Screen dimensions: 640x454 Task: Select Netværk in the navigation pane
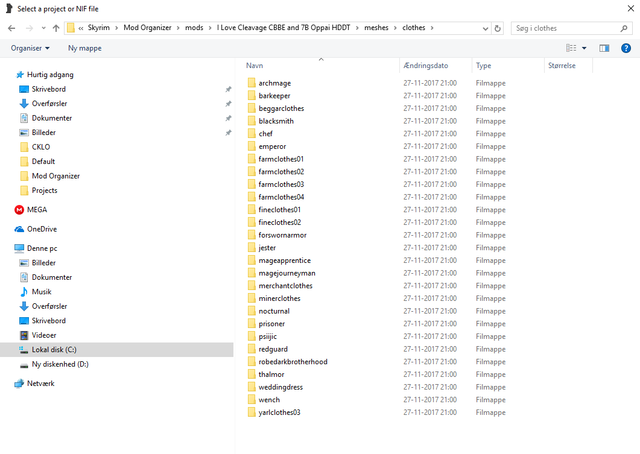pyautogui.click(x=40, y=383)
